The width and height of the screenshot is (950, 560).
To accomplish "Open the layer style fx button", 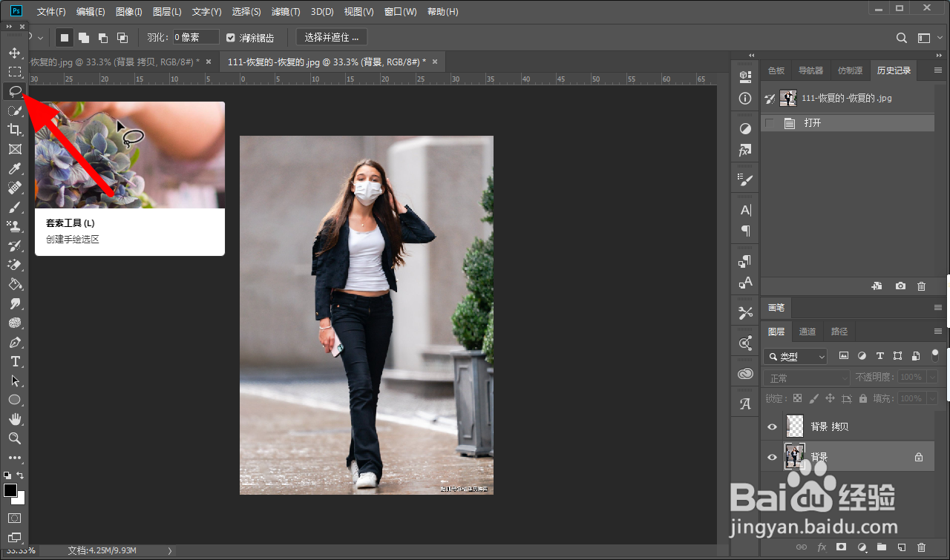I will coord(821,547).
